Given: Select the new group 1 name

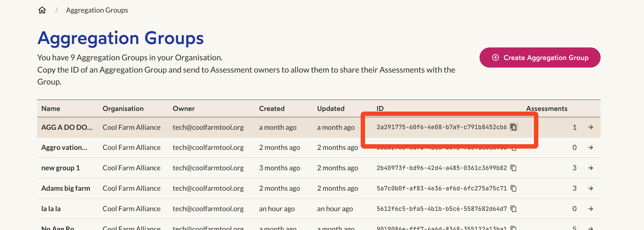Looking at the screenshot, I should (60, 168).
